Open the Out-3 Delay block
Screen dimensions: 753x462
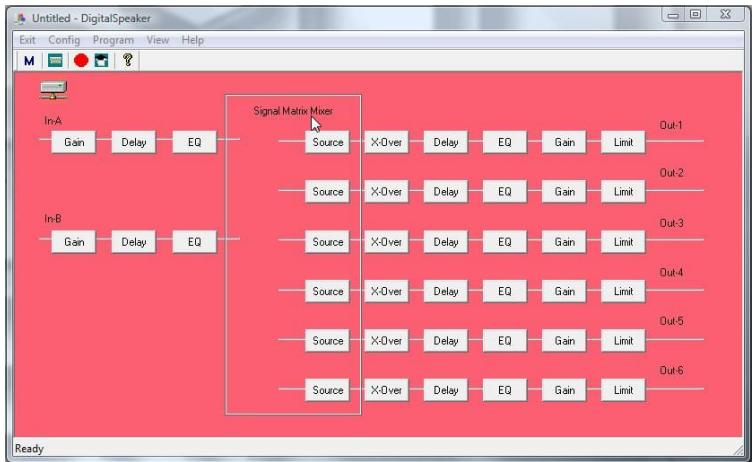tap(446, 242)
